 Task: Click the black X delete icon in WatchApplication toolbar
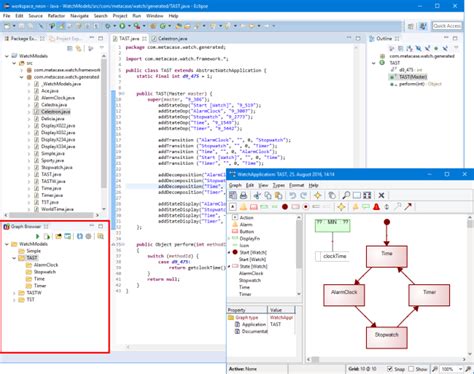[381, 195]
